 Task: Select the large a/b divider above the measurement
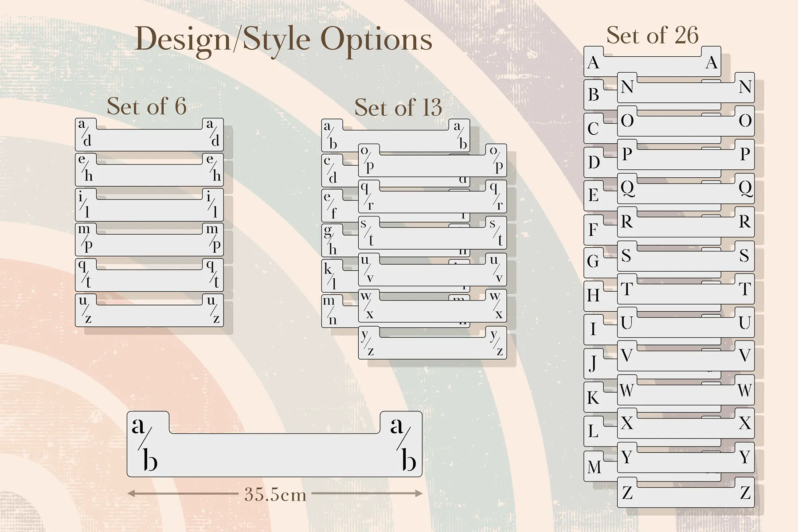pyautogui.click(x=274, y=454)
